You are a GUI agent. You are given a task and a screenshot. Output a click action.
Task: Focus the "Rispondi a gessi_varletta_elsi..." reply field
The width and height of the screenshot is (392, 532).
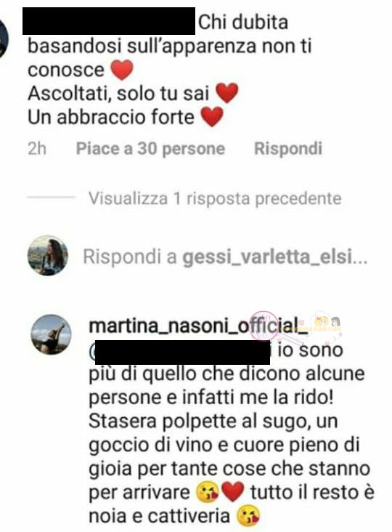[225, 257]
